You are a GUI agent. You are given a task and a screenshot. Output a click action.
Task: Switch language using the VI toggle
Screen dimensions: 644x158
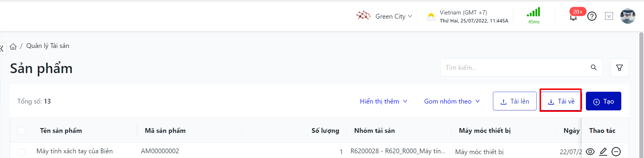pos(609,16)
